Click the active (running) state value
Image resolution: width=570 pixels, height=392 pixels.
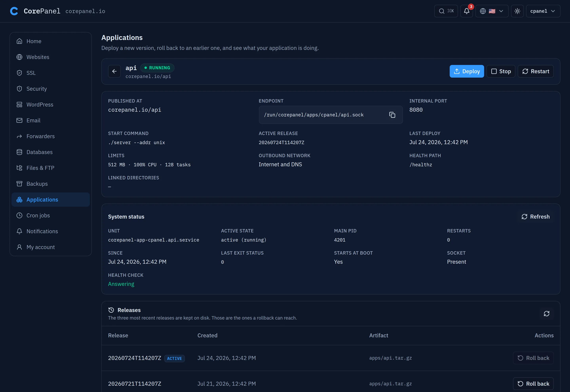pos(243,240)
